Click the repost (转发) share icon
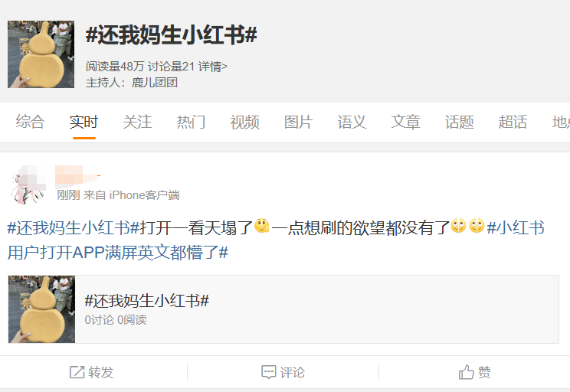 [x=77, y=372]
